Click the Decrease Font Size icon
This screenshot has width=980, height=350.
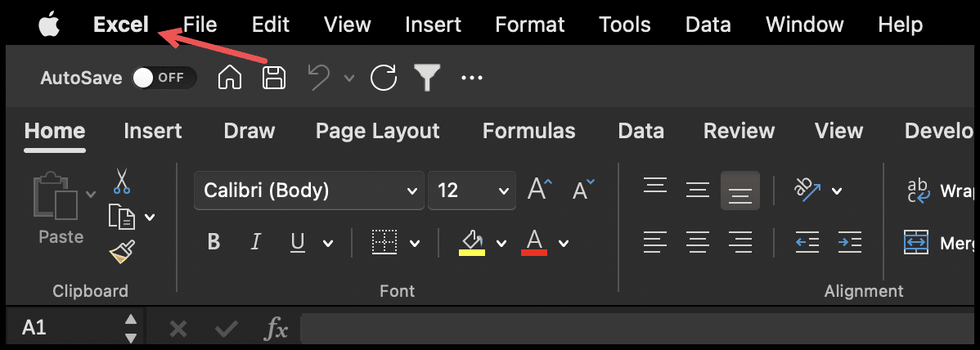click(584, 189)
